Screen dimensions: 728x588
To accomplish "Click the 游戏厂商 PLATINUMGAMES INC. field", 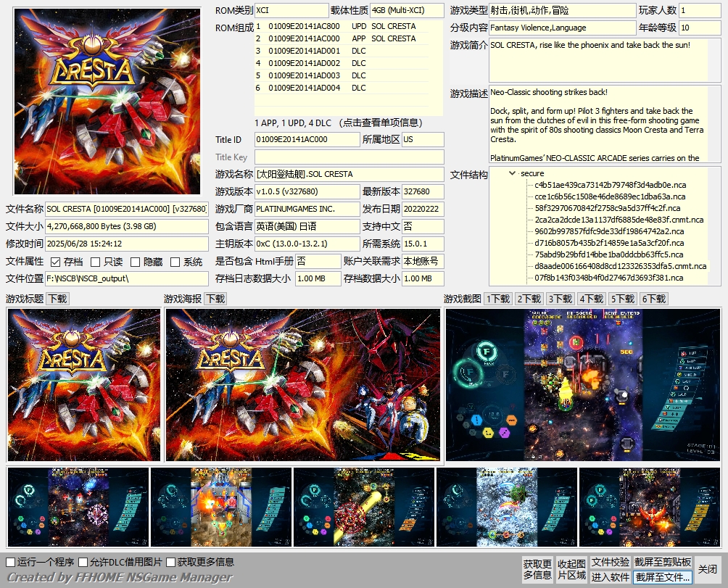I will [307, 209].
